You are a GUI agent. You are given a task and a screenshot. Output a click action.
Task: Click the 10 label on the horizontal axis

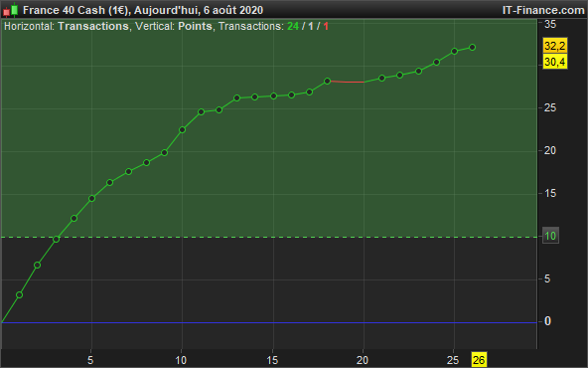(x=181, y=360)
